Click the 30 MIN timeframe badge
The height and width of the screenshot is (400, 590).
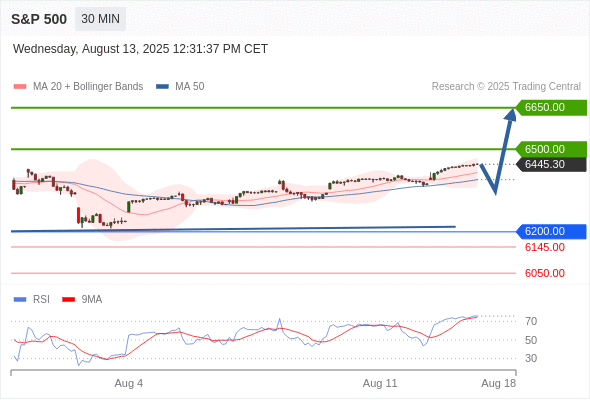pos(100,19)
